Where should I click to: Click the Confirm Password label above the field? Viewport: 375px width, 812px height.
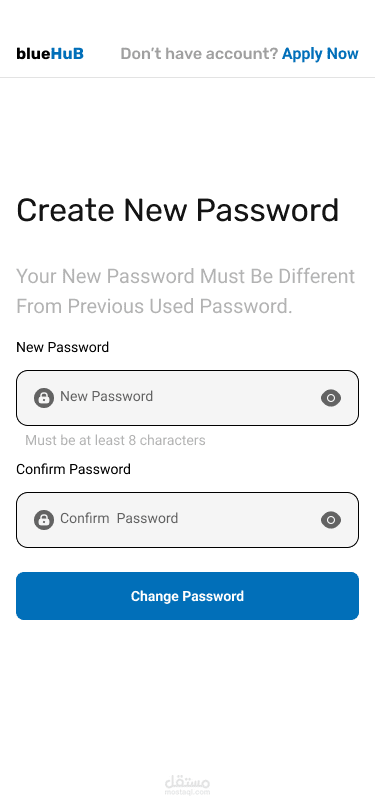(74, 469)
